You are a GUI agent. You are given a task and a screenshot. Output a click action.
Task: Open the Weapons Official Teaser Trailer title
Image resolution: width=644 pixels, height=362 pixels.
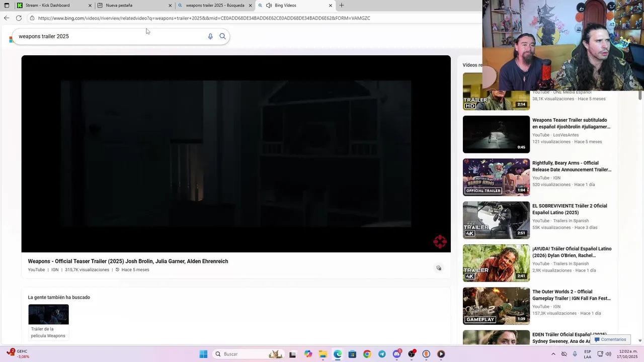point(128,261)
